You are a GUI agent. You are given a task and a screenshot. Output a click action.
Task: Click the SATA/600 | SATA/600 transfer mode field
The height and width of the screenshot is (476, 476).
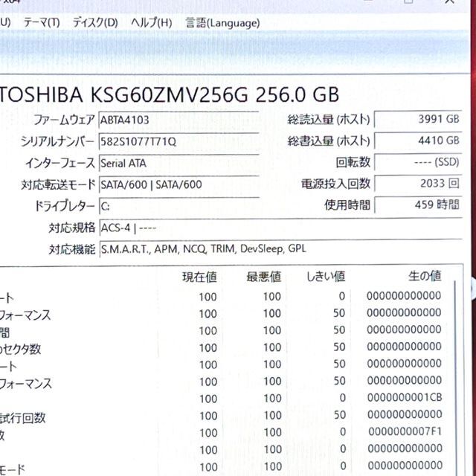(x=178, y=184)
